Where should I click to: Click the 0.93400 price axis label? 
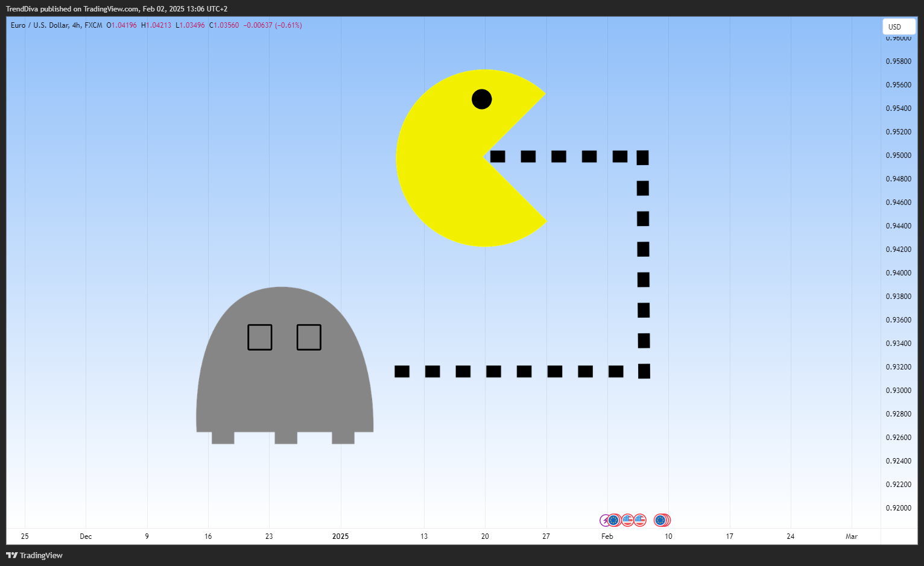pos(899,344)
